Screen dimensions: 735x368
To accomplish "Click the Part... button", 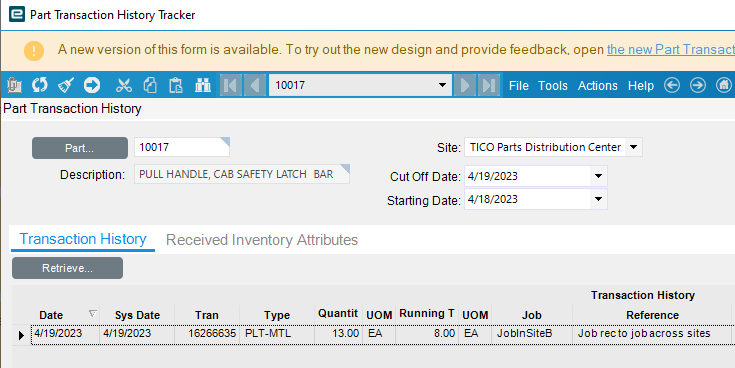I will tap(80, 148).
